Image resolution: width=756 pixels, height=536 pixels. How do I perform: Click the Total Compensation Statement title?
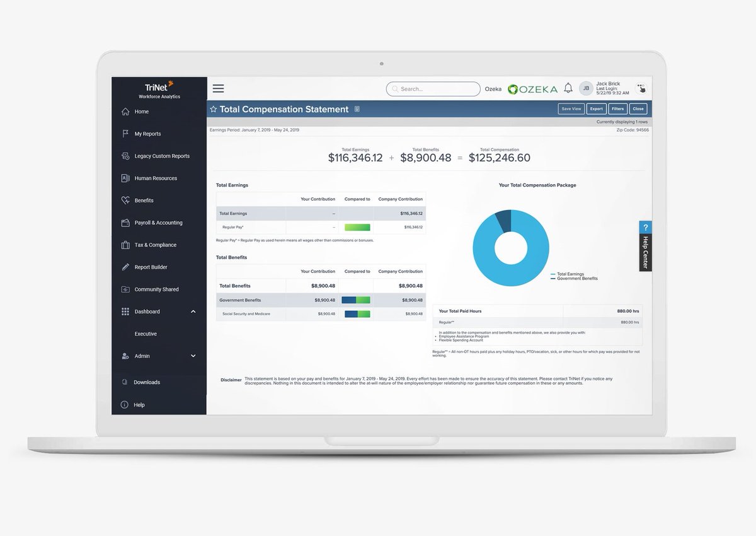284,109
